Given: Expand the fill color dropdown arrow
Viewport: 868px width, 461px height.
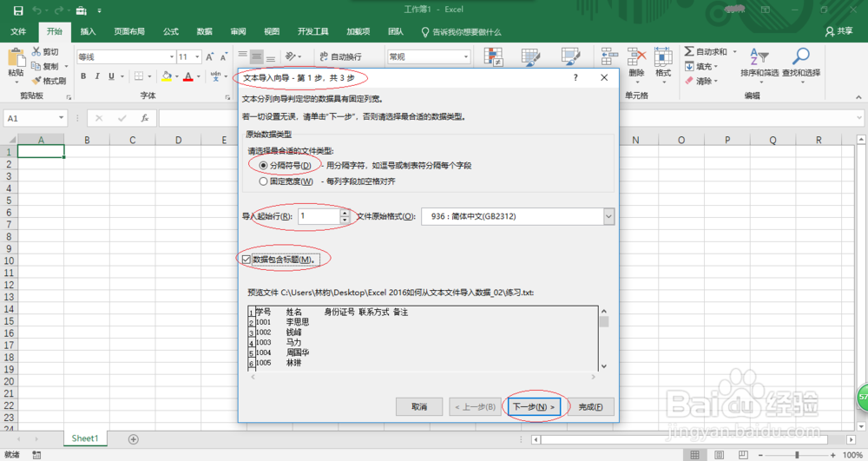Looking at the screenshot, I should click(176, 76).
